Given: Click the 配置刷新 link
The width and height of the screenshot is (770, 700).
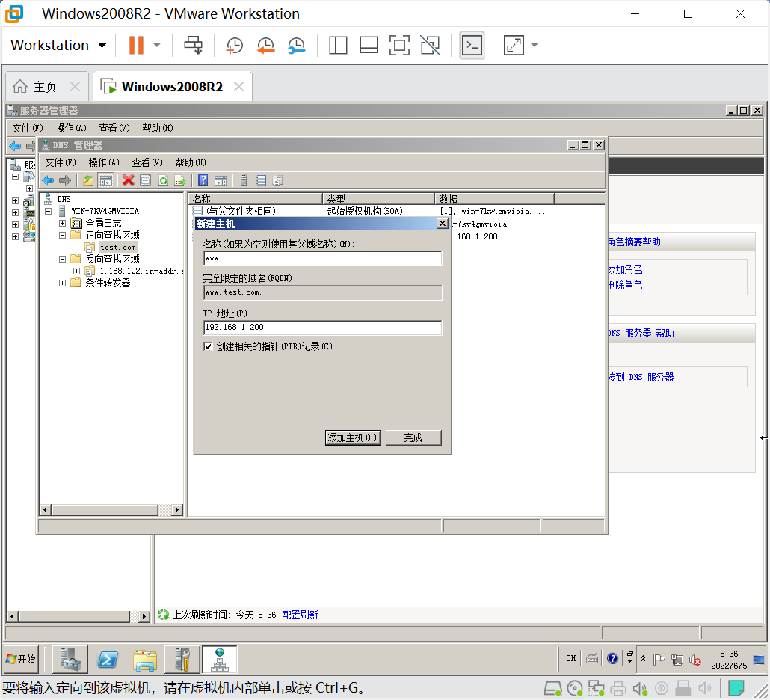Looking at the screenshot, I should pos(300,615).
